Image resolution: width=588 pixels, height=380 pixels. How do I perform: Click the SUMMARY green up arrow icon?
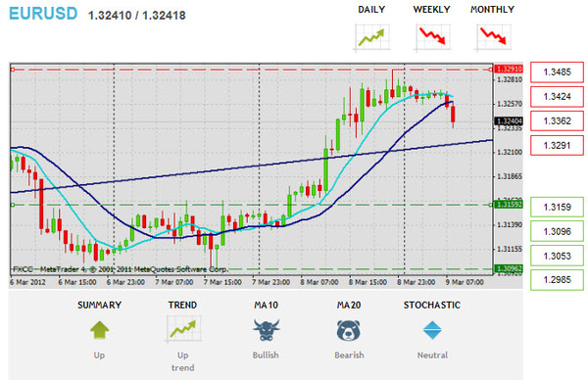click(99, 330)
